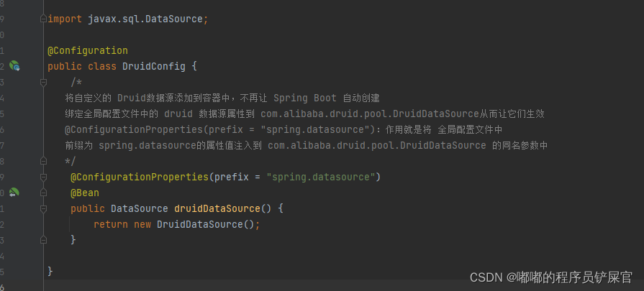Click the fold end marker at the method's closing brace
Viewport: 644px width, 291px height.
point(43,240)
